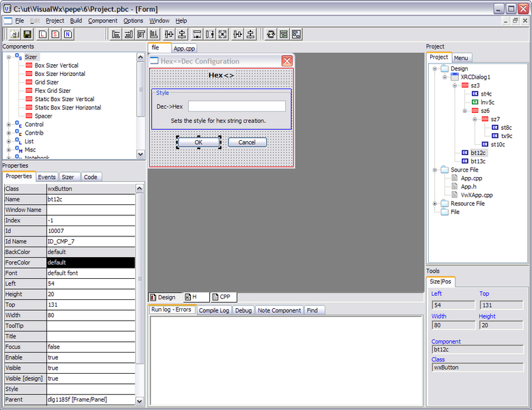The width and height of the screenshot is (532, 410).
Task: Select st4c node in project tree
Action: (x=486, y=94)
